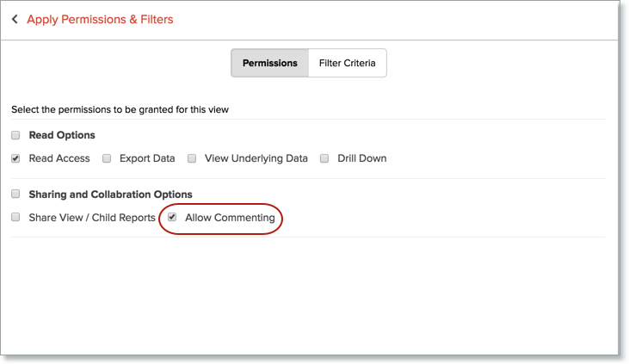The width and height of the screenshot is (629, 364).
Task: Tick the Sharing and Collabration Options checkbox
Action: point(15,194)
